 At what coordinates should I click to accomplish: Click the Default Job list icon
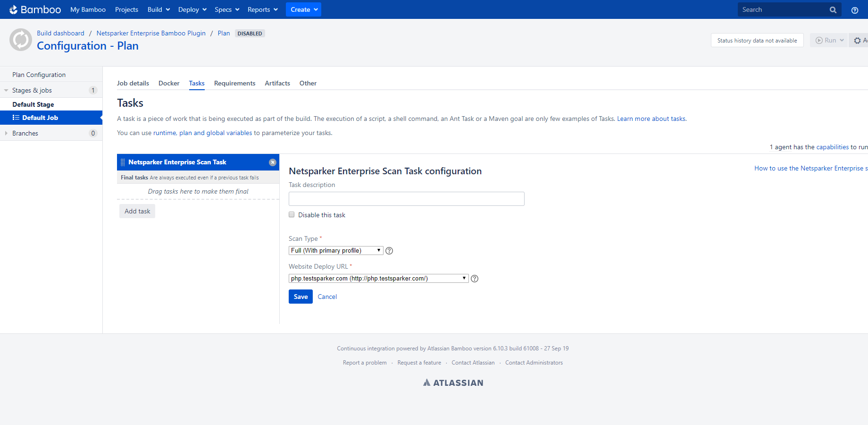(x=16, y=118)
